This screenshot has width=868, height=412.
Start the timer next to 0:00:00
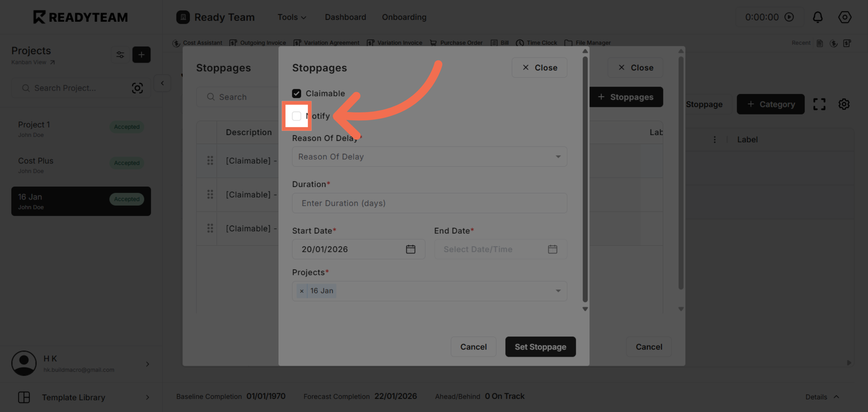pyautogui.click(x=788, y=17)
